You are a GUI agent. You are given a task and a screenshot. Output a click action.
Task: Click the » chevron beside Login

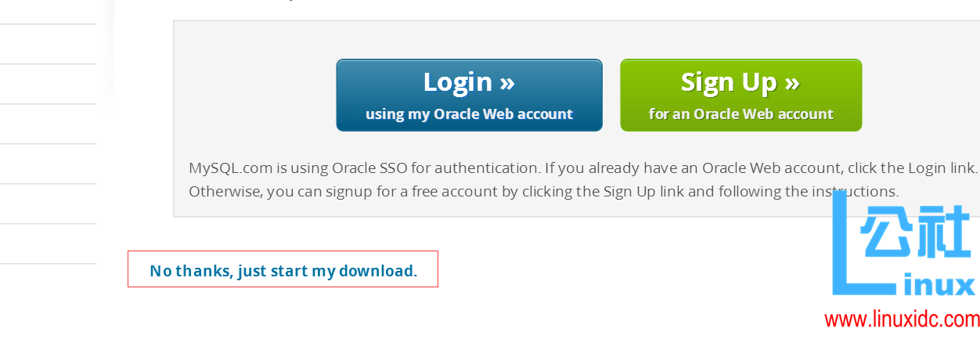click(507, 82)
